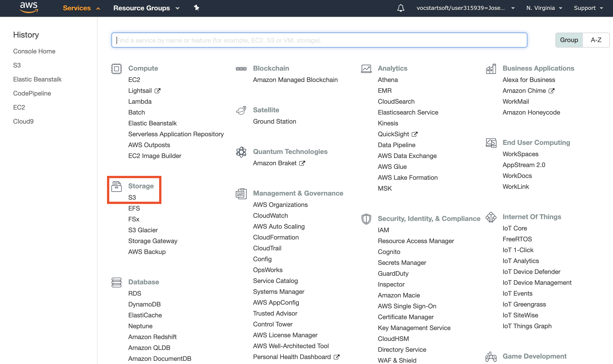Open the N. Virginia region dropdown
The height and width of the screenshot is (364, 613).
pyautogui.click(x=544, y=8)
